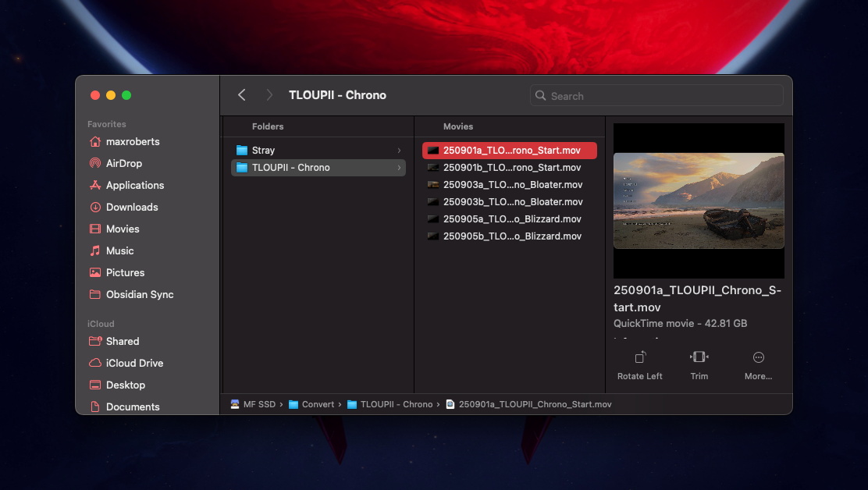Select iCloud Drive in the sidebar
The height and width of the screenshot is (490, 868).
coord(134,363)
